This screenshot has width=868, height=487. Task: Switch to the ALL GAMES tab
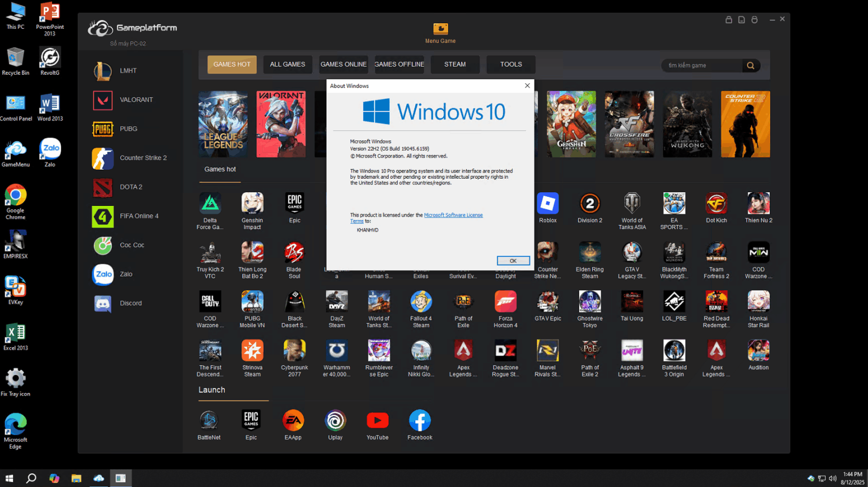287,64
